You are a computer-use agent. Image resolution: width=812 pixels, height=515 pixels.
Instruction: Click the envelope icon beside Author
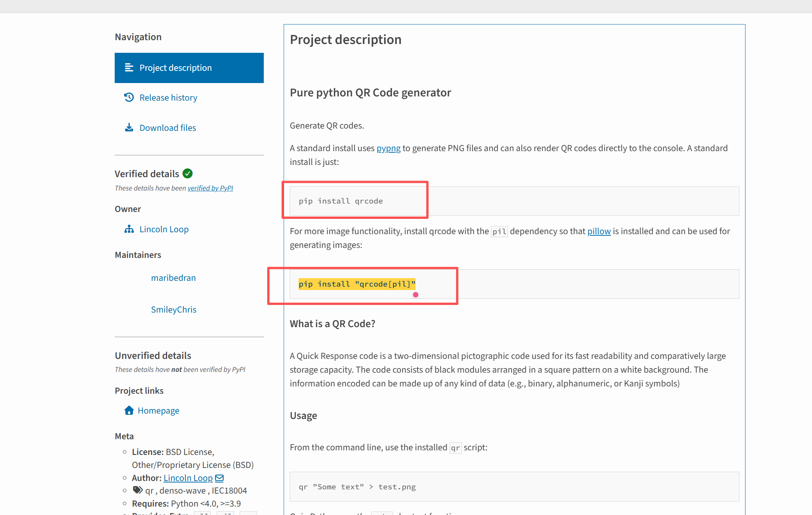click(x=219, y=478)
